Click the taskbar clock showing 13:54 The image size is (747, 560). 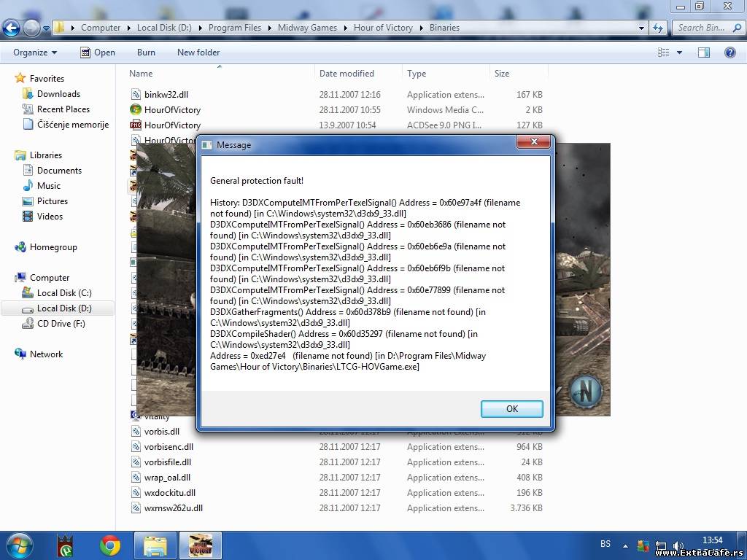[x=712, y=540]
